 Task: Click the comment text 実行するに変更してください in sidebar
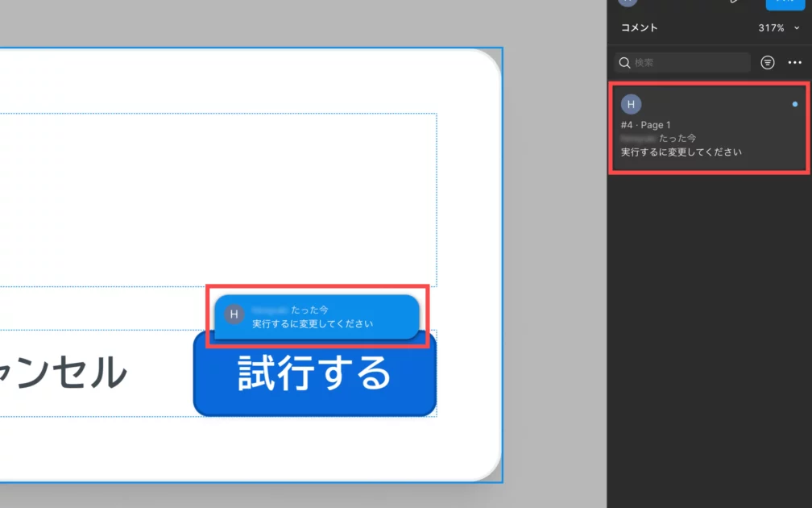(x=681, y=152)
